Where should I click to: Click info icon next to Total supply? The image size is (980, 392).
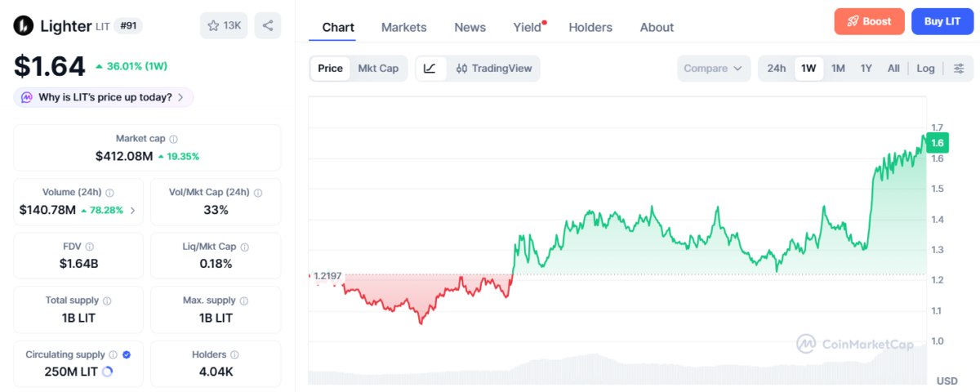[x=107, y=301]
